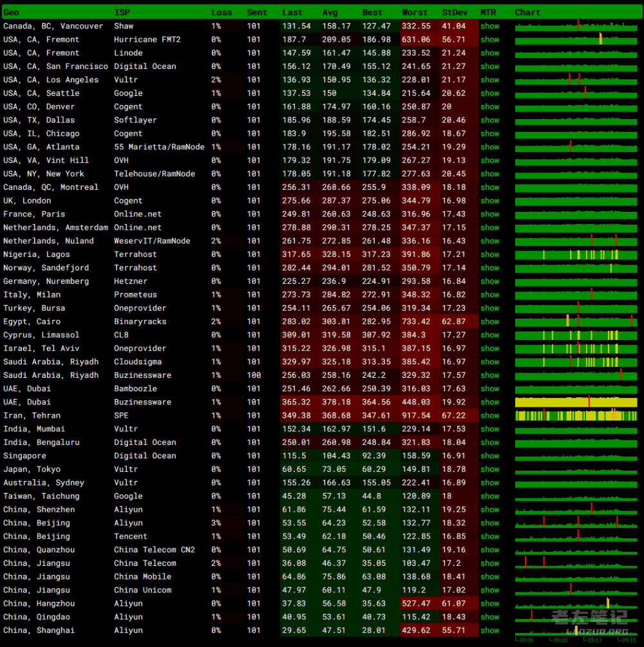Open the UK, London MTR show link
This screenshot has height=647, width=644.
tap(489, 201)
